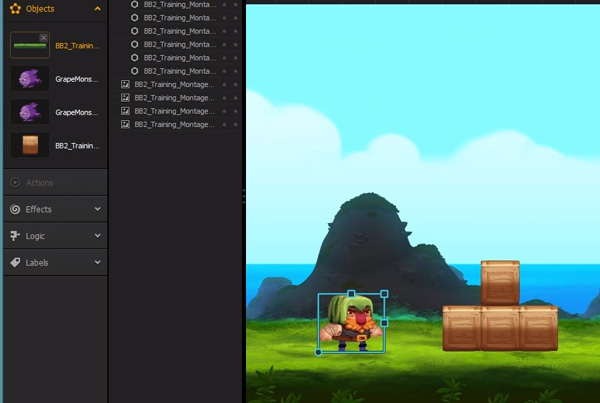The height and width of the screenshot is (403, 600).
Task: Expand the Logic section arrow
Action: tap(98, 236)
